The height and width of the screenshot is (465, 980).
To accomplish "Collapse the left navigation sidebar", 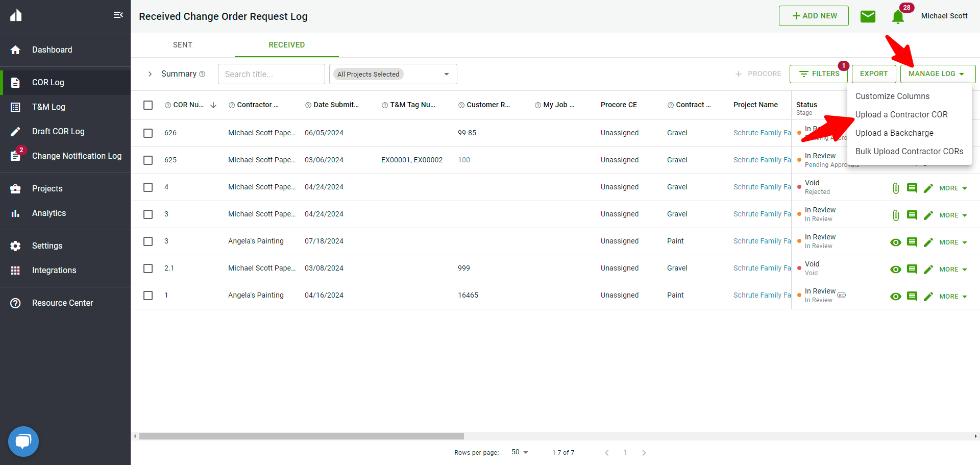I will point(118,15).
